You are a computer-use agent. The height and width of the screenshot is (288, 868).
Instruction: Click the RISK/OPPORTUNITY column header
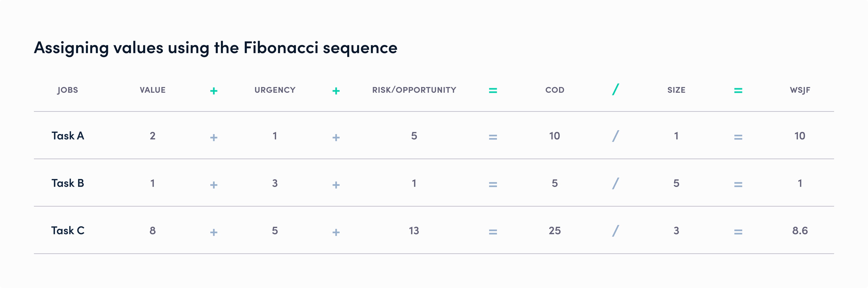point(414,90)
